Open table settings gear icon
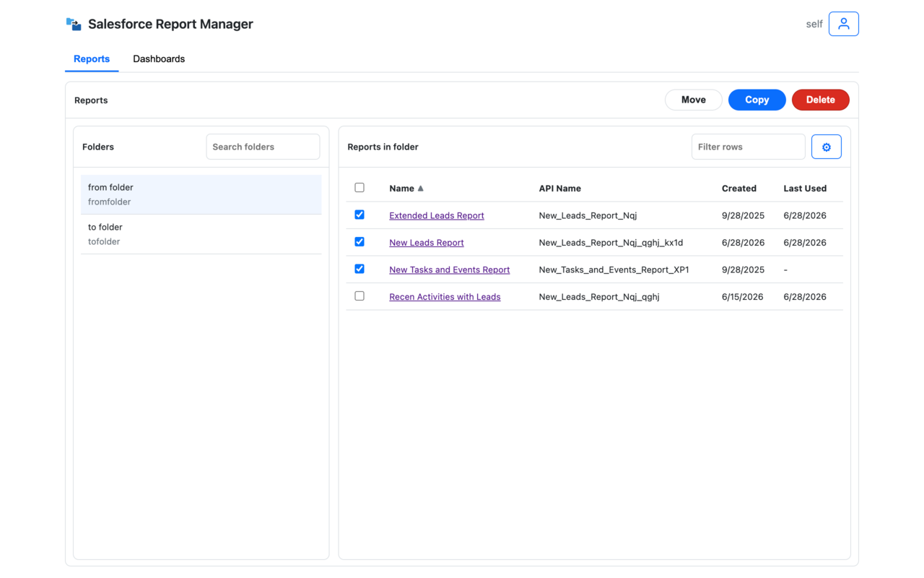Image resolution: width=924 pixels, height=578 pixels. 827,147
